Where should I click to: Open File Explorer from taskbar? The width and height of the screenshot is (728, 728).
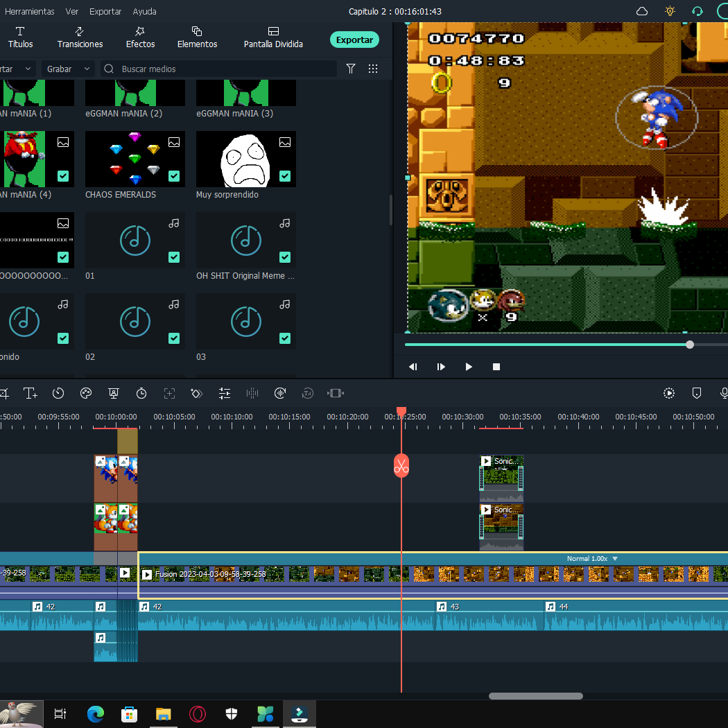coord(164,713)
